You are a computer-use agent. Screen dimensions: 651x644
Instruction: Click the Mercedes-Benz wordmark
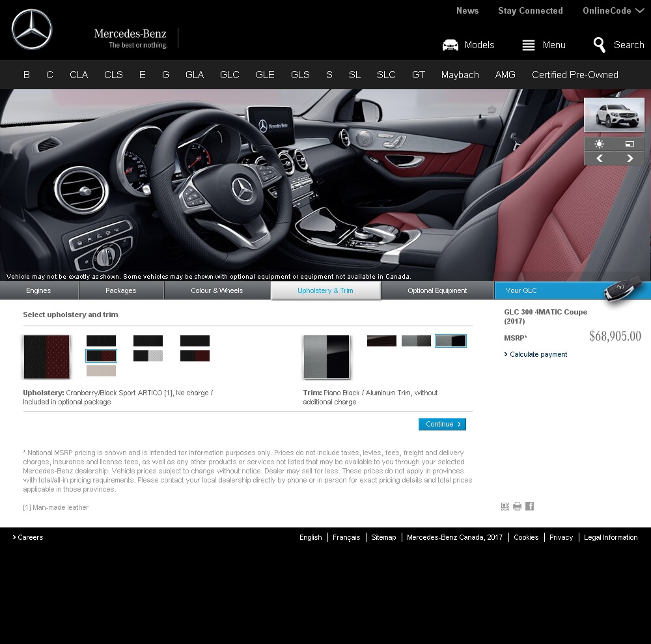pos(130,34)
